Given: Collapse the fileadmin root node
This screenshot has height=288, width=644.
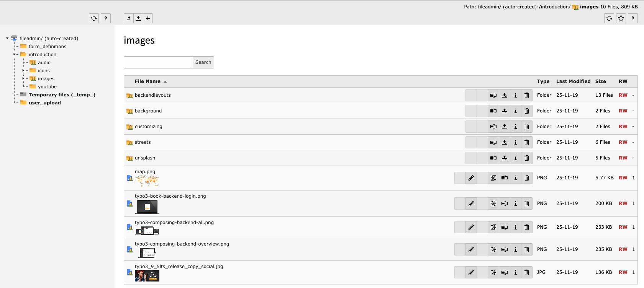Looking at the screenshot, I should (7, 38).
